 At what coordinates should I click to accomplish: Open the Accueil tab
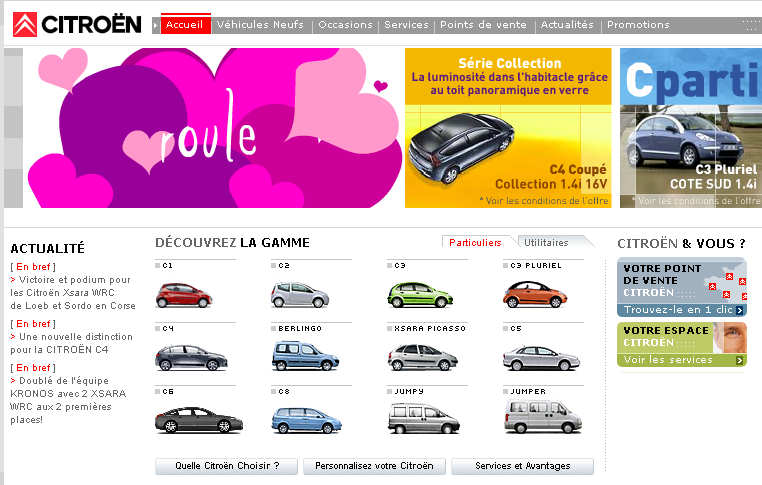coord(185,24)
